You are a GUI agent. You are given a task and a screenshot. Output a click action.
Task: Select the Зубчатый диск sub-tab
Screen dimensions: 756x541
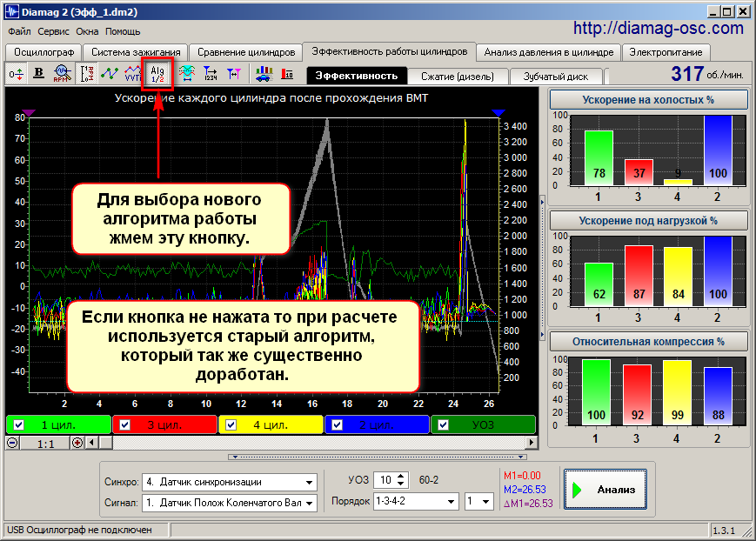(x=556, y=77)
